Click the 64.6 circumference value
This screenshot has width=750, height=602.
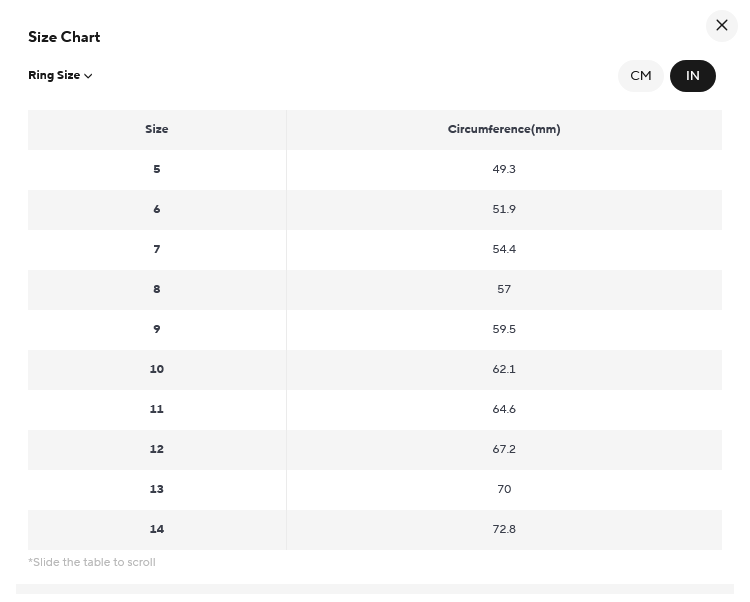click(x=504, y=409)
